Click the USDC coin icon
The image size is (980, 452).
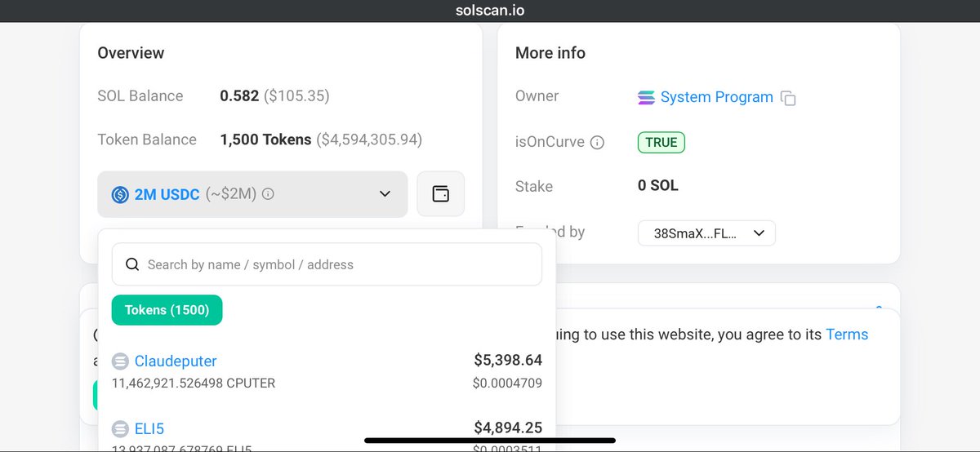click(x=120, y=194)
